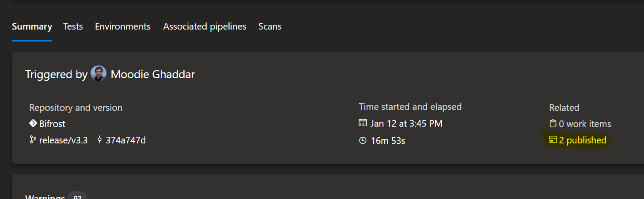Viewport: 644px width, 199px height.
Task: Open the Summary tab
Action: 32,26
